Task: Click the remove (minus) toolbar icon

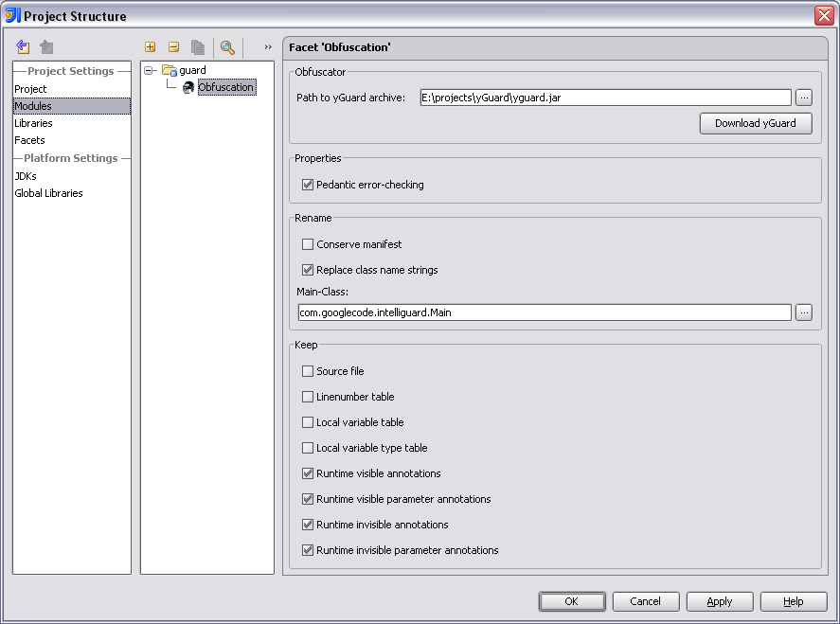Action: [173, 47]
